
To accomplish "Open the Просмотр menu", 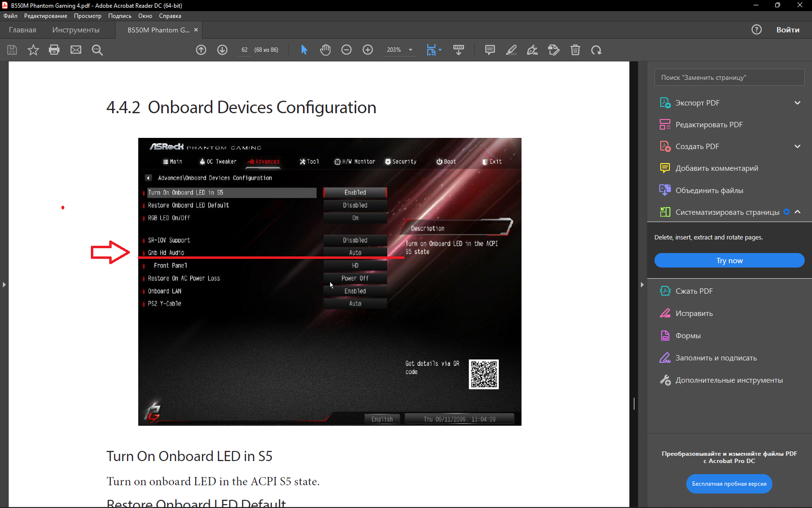I will pos(87,16).
